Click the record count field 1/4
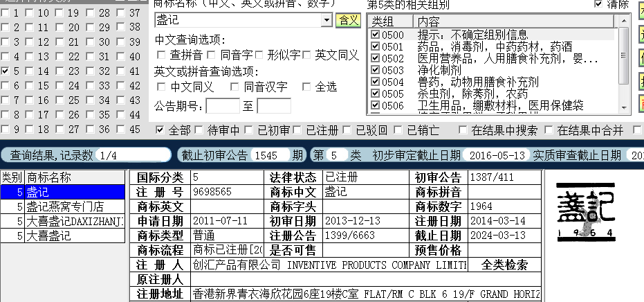This screenshot has height=302, width=644. coord(133,155)
